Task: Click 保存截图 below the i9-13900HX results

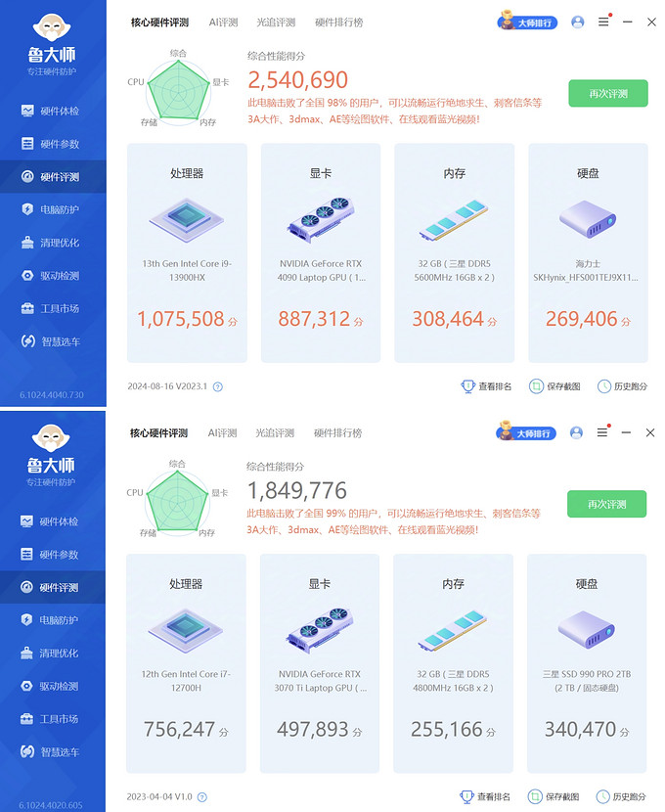Action: coord(556,386)
